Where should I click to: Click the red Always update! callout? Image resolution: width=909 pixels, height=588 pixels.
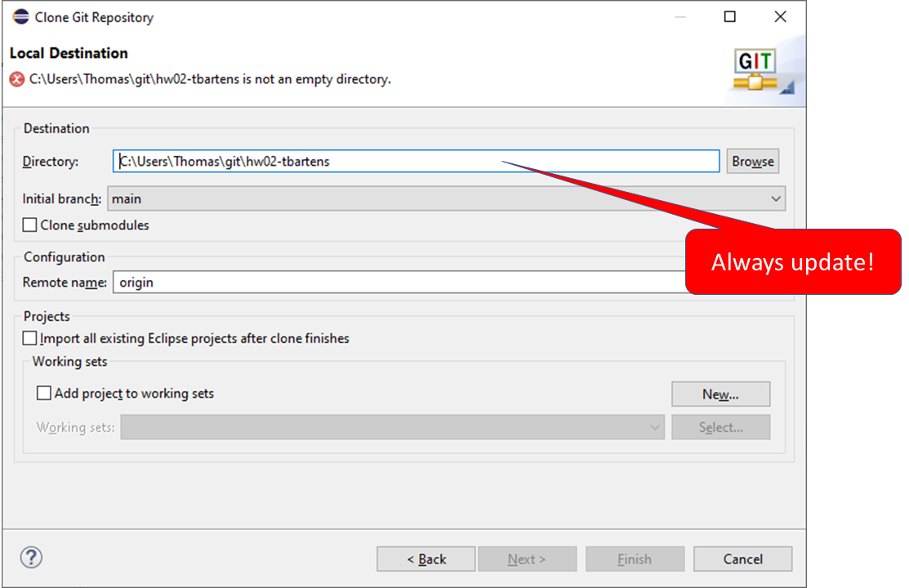click(792, 262)
